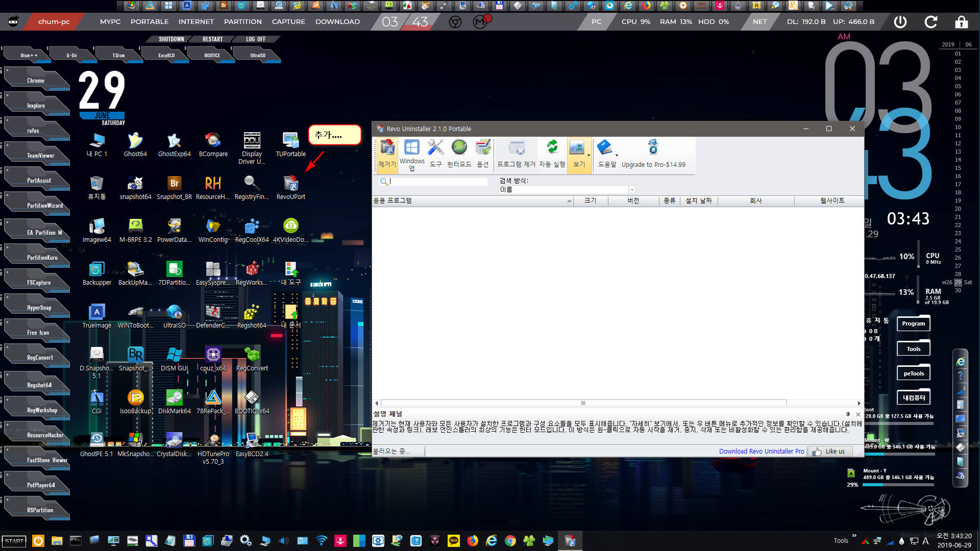Open cpuz_x64 desktop icon
980x551 pixels.
pyautogui.click(x=213, y=359)
